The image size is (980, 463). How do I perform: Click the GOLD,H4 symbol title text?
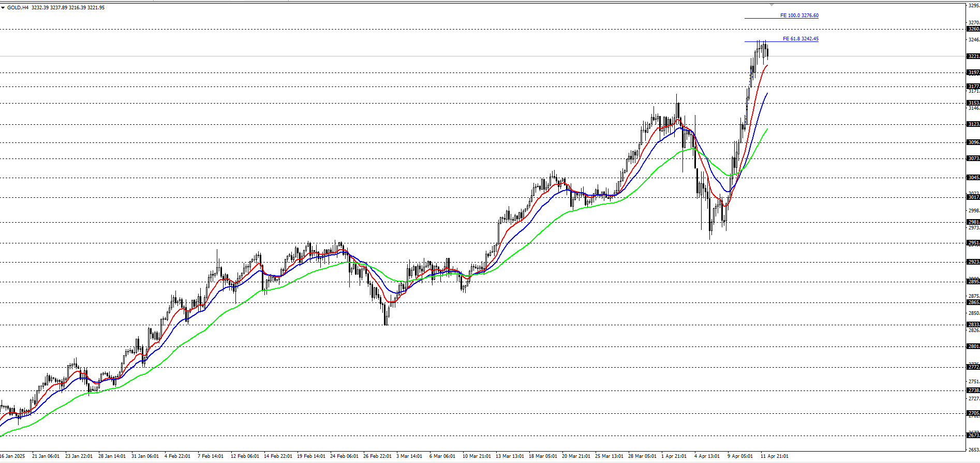click(x=18, y=8)
